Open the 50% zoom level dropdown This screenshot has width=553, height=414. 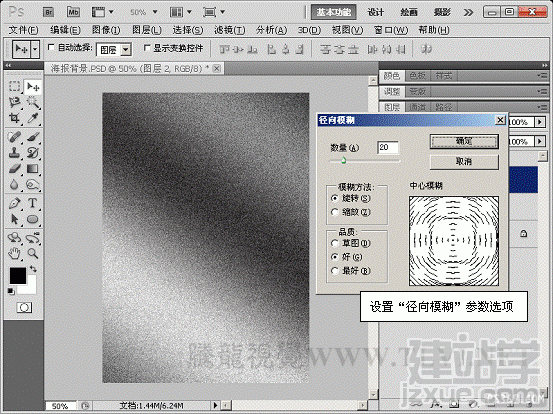143,12
